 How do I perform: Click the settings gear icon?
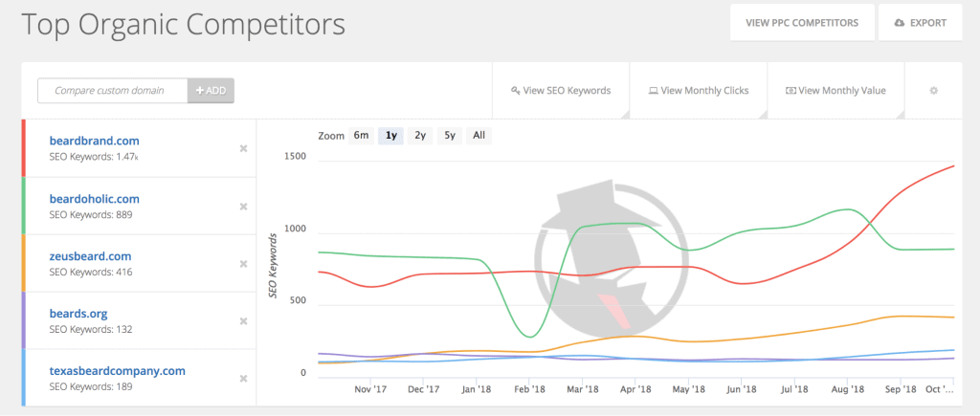click(933, 91)
